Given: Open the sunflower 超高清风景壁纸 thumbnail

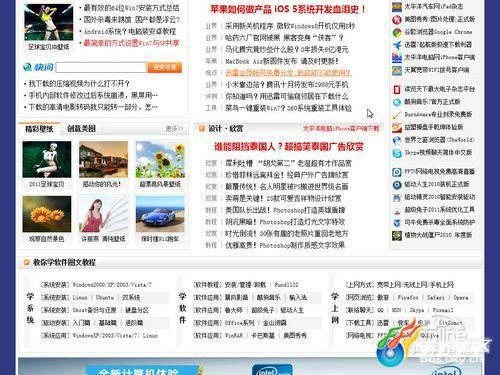Looking at the screenshot, I should [x=160, y=160].
